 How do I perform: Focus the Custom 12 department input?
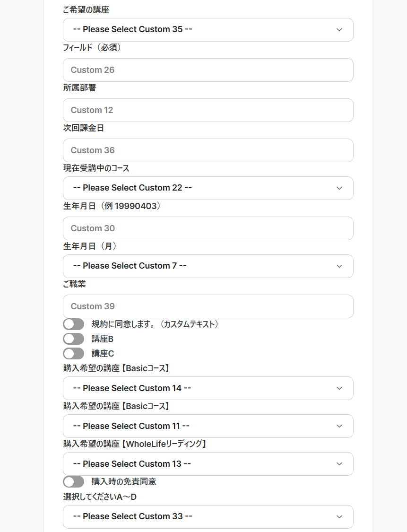coord(208,110)
